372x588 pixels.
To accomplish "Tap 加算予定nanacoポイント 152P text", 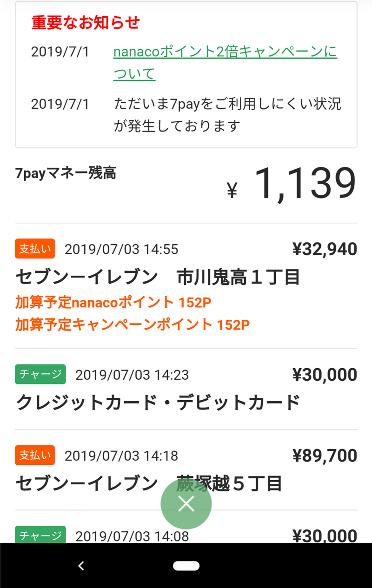I will [x=113, y=303].
